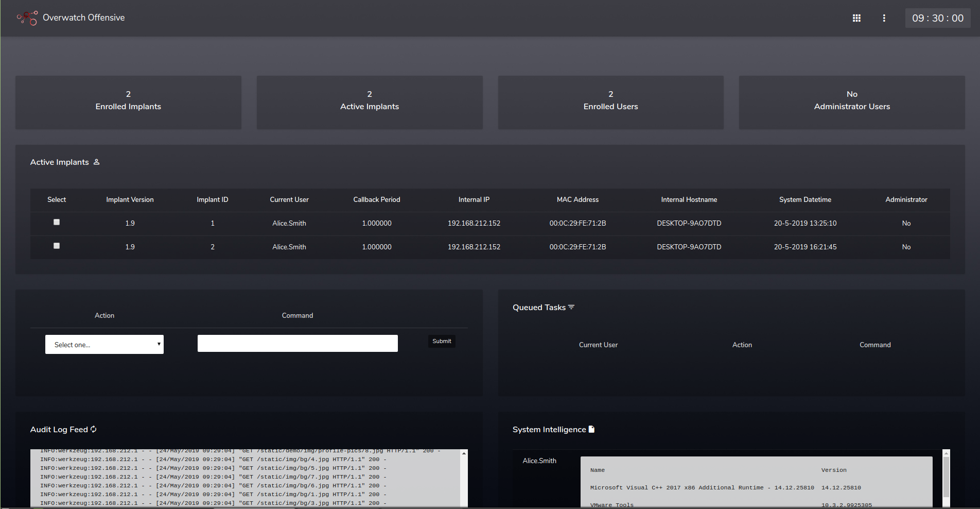The height and width of the screenshot is (509, 980).
Task: Click the Implant Version column header
Action: 130,199
